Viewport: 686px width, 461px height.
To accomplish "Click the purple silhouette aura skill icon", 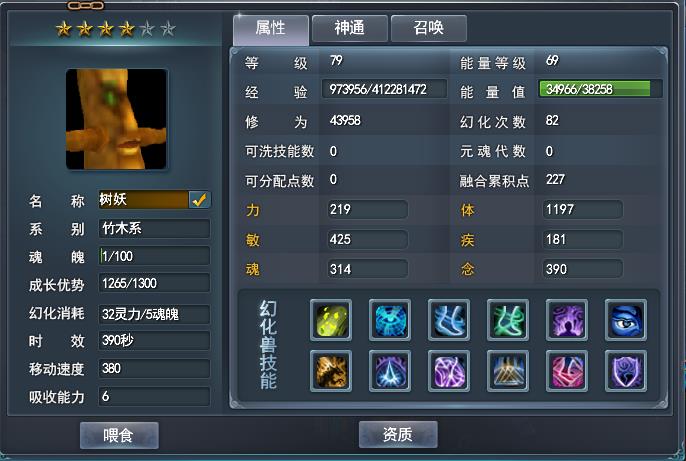I will (x=567, y=320).
